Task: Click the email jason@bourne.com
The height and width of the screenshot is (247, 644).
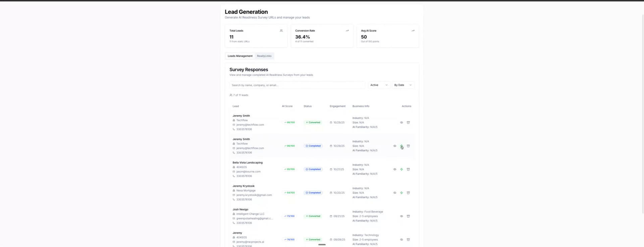Action: tap(248, 171)
